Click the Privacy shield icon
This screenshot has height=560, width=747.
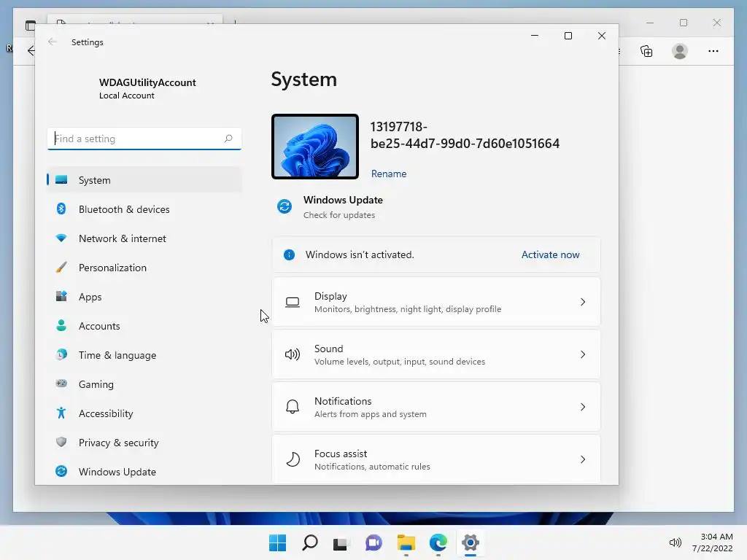[61, 442]
